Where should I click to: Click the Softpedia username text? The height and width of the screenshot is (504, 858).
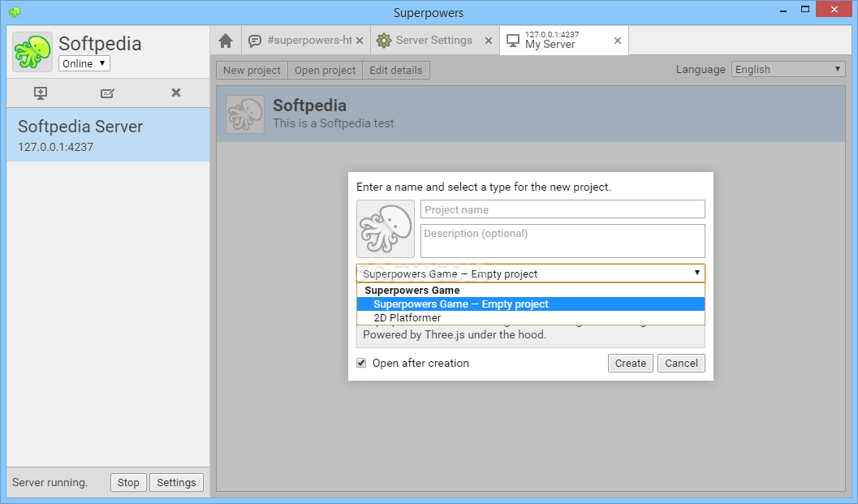click(x=100, y=43)
